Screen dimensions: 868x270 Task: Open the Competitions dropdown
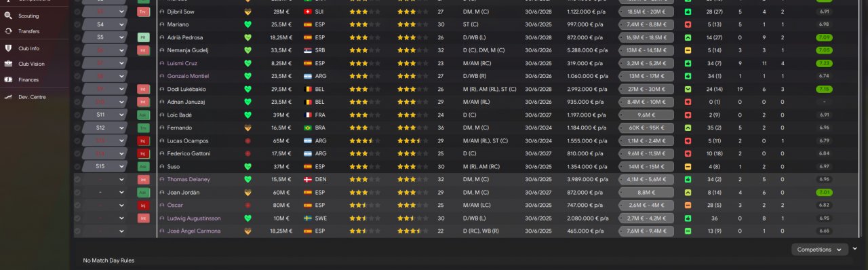click(819, 250)
